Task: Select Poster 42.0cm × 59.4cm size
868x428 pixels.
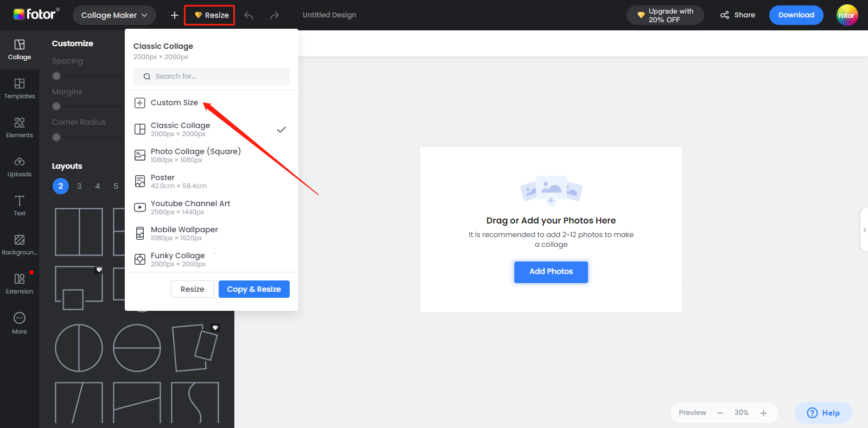Action: 212,181
